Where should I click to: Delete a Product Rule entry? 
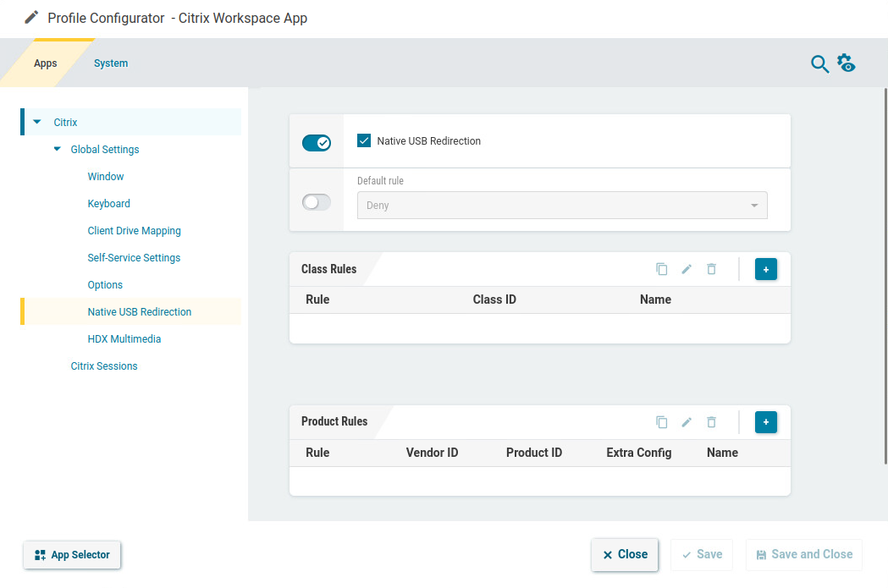[x=711, y=422]
